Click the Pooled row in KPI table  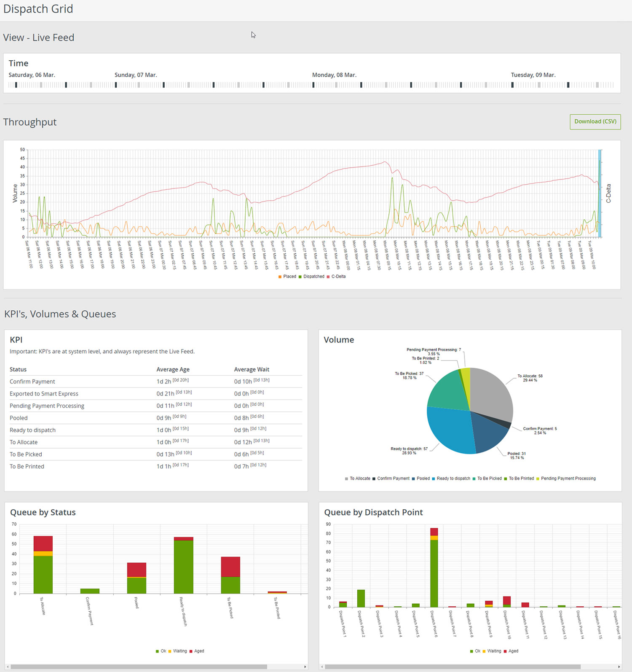coord(156,418)
